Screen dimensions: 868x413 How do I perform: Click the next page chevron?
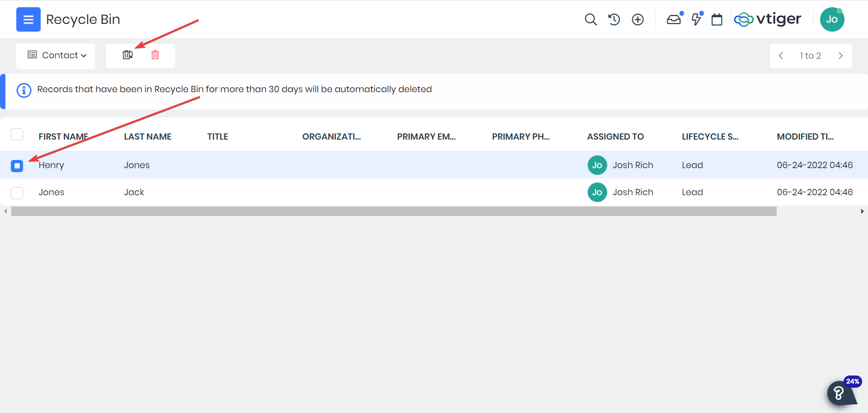point(841,56)
